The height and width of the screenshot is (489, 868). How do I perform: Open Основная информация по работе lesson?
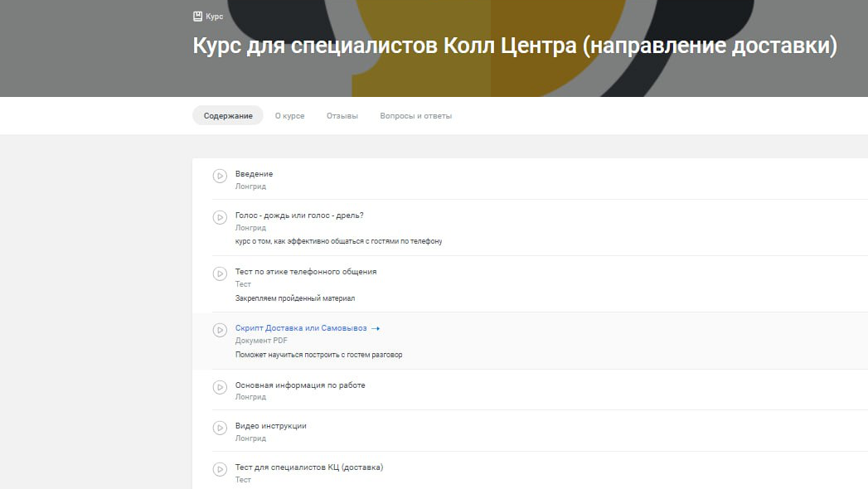[x=300, y=385]
